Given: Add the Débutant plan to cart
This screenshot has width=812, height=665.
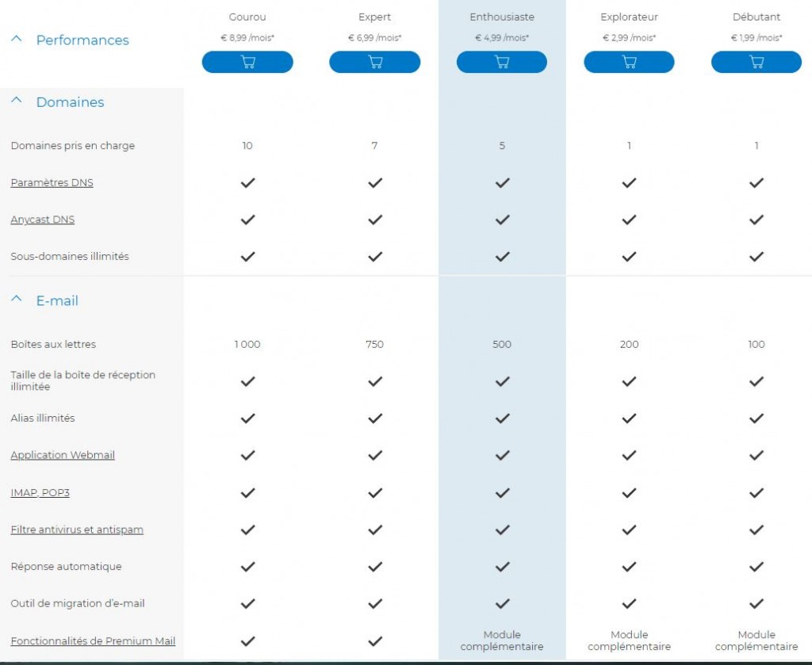Looking at the screenshot, I should [x=756, y=62].
